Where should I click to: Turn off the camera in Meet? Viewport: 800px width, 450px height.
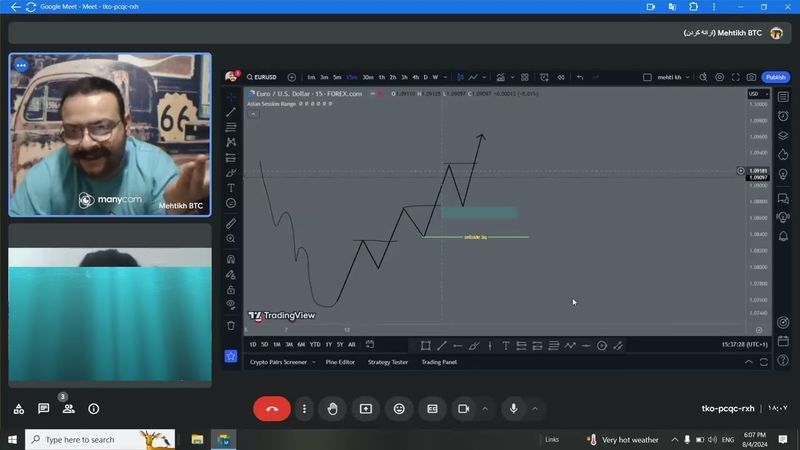click(x=464, y=409)
